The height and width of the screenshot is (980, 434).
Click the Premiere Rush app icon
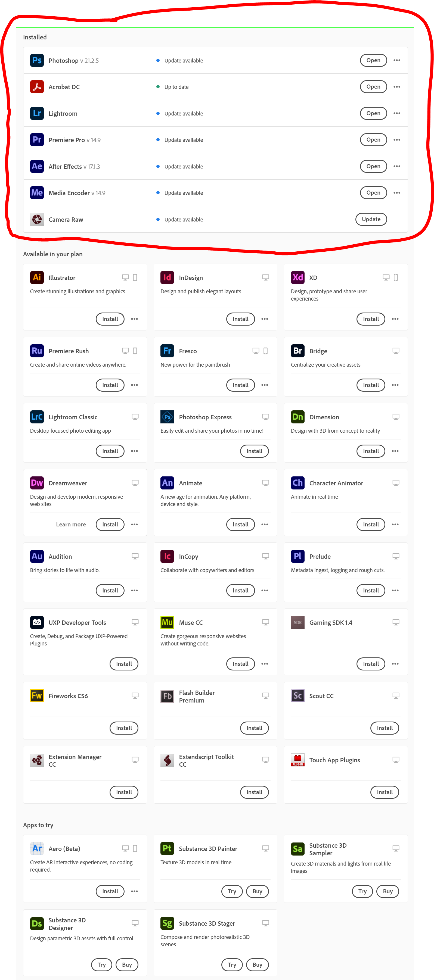click(x=37, y=351)
